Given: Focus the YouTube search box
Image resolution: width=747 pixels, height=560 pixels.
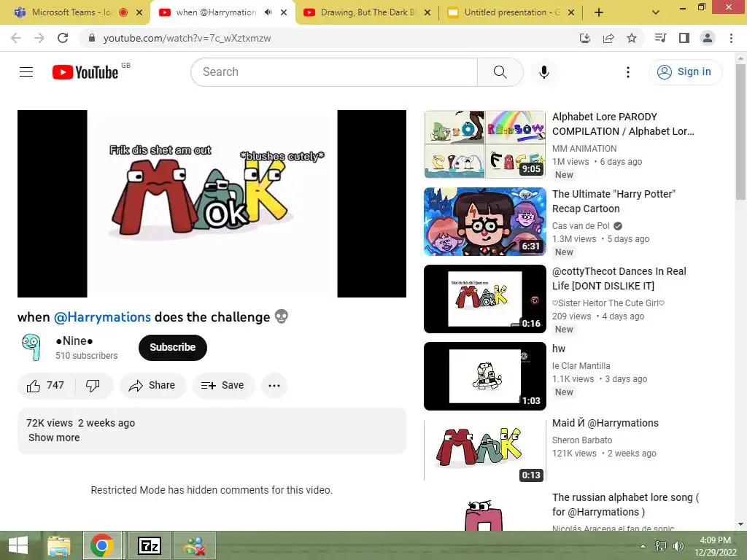Looking at the screenshot, I should point(334,72).
